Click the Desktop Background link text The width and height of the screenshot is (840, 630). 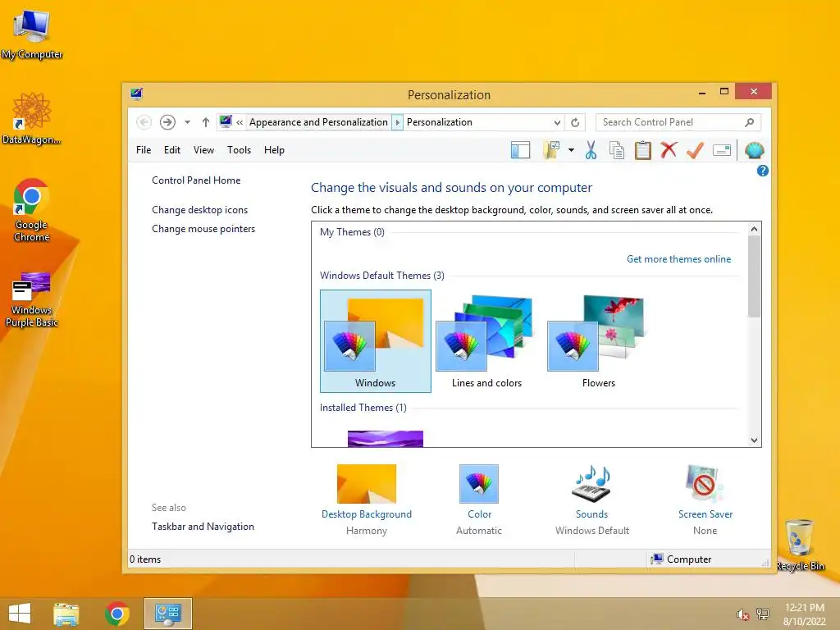point(367,514)
